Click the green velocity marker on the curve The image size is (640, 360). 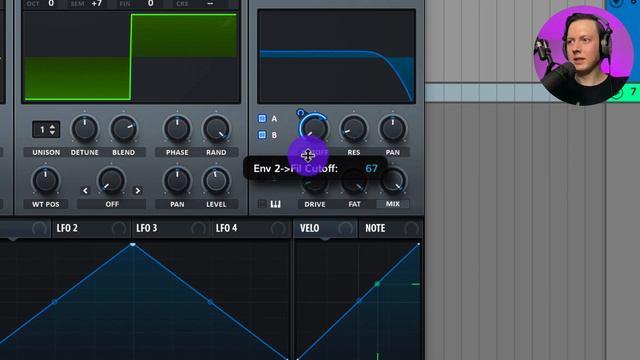click(377, 284)
